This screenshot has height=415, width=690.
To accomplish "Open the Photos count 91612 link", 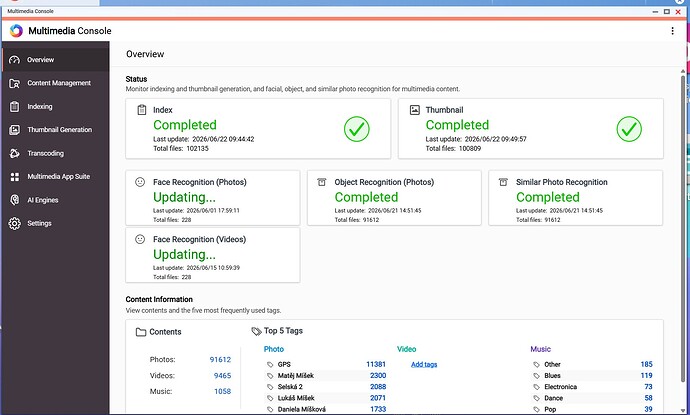I will pos(220,360).
